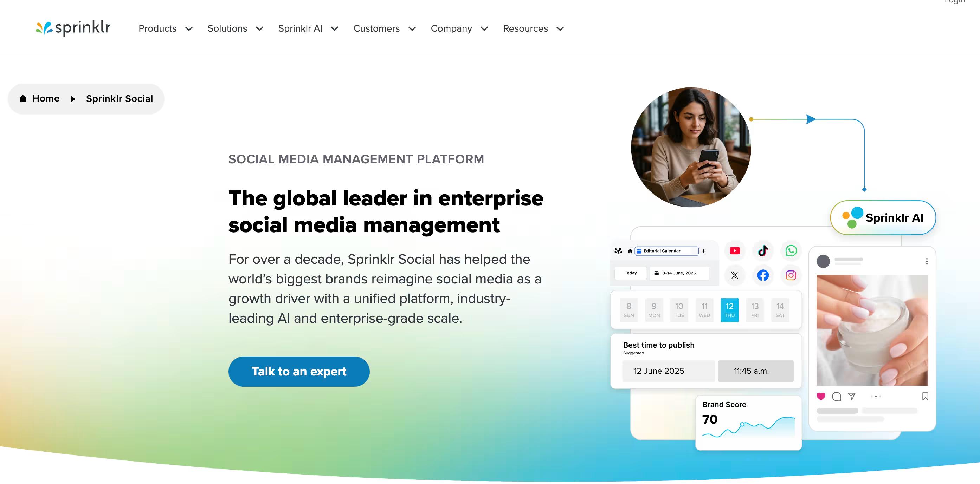Click plus icon next to Editorial Calendar
The height and width of the screenshot is (484, 980).
tap(704, 251)
